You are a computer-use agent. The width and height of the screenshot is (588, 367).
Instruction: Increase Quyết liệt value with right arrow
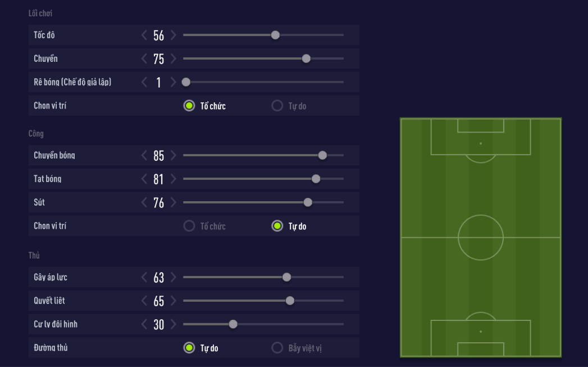pyautogui.click(x=174, y=301)
